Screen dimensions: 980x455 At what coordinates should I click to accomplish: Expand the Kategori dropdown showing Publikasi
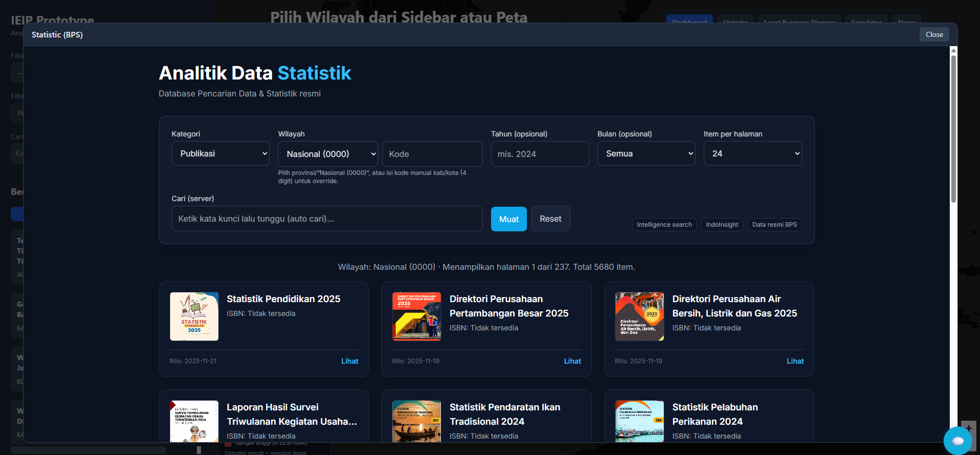coord(220,154)
